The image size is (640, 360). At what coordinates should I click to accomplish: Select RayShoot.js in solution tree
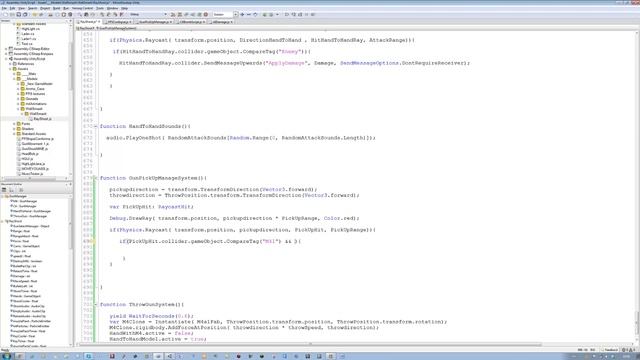tap(42, 119)
